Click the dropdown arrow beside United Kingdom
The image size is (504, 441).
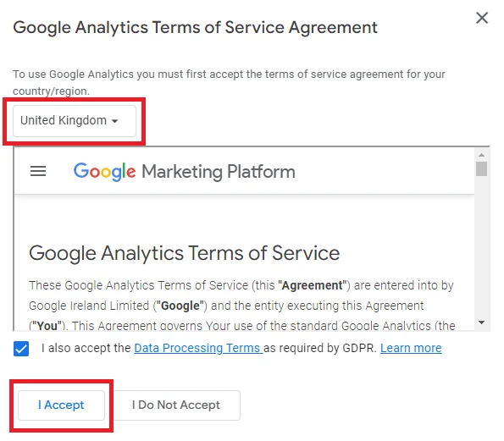pyautogui.click(x=114, y=121)
